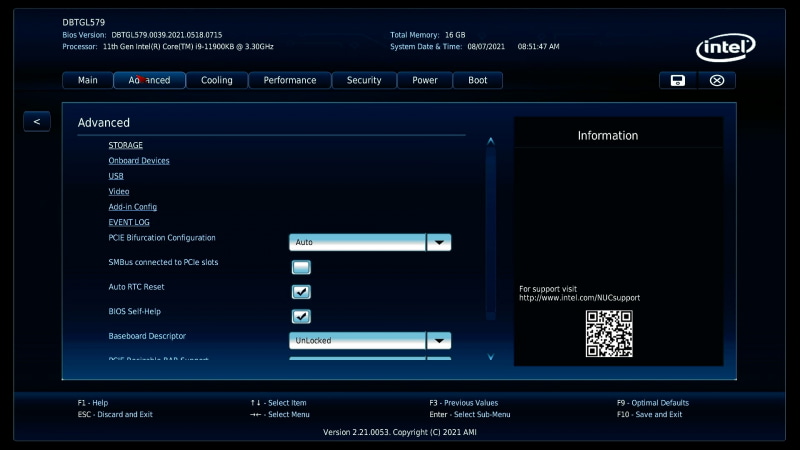Switch to the Cooling tab

coord(217,80)
